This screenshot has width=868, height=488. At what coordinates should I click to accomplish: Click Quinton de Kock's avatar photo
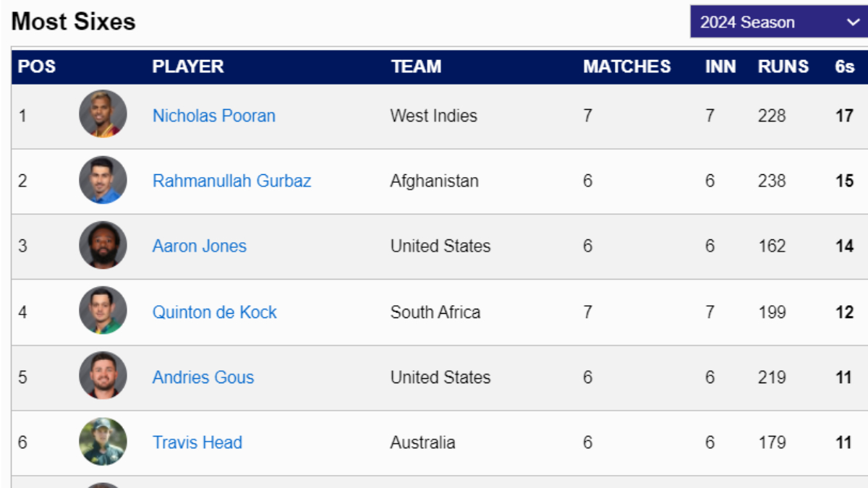103,311
